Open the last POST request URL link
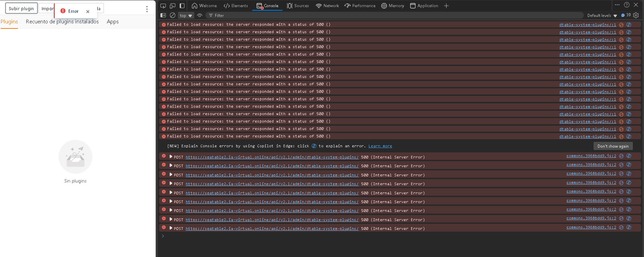 coord(272,229)
